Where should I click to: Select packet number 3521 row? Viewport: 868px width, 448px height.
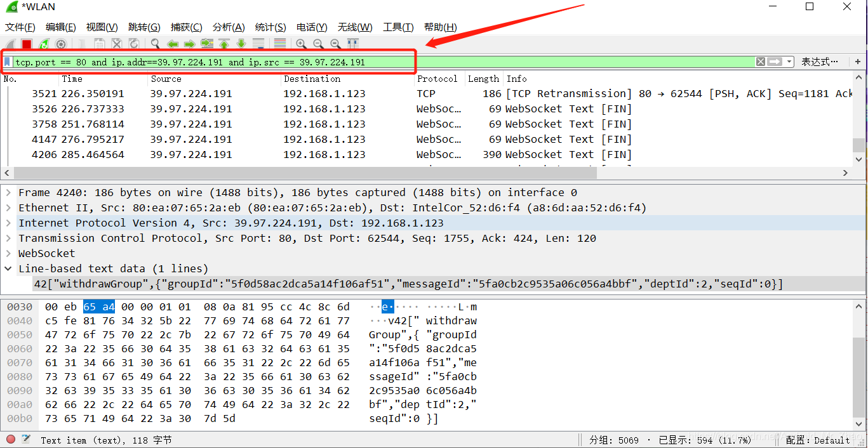(x=425, y=94)
